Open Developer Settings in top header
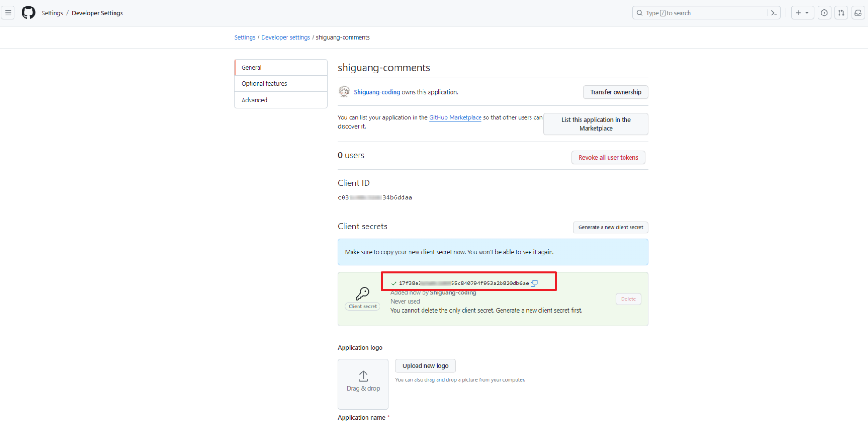Image resolution: width=868 pixels, height=430 pixels. 97,13
